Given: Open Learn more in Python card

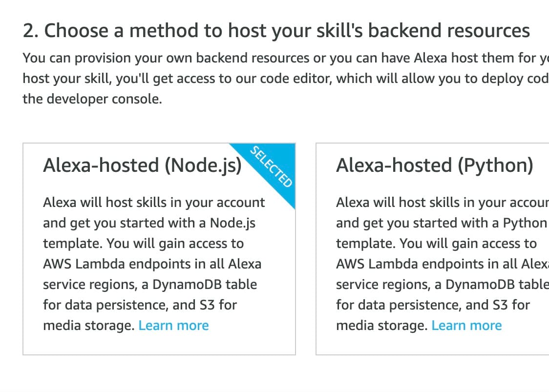Looking at the screenshot, I should tap(466, 326).
